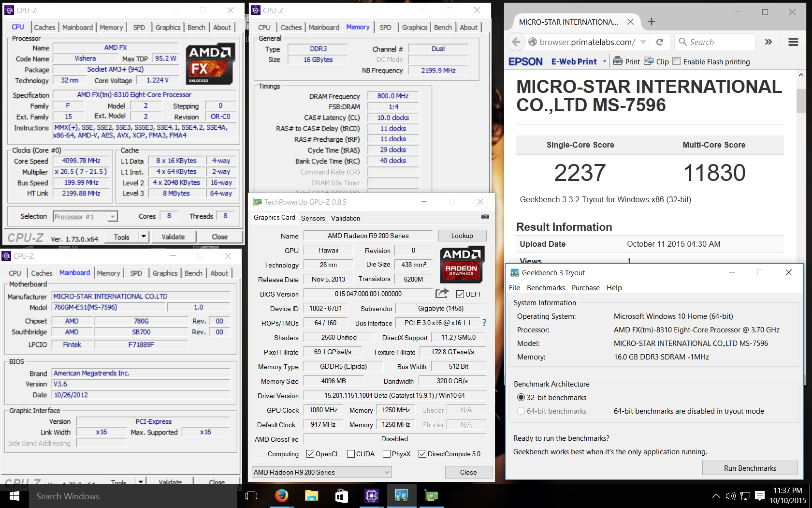
Task: Click the BIOS export share icon in GPU-Z
Action: click(442, 293)
